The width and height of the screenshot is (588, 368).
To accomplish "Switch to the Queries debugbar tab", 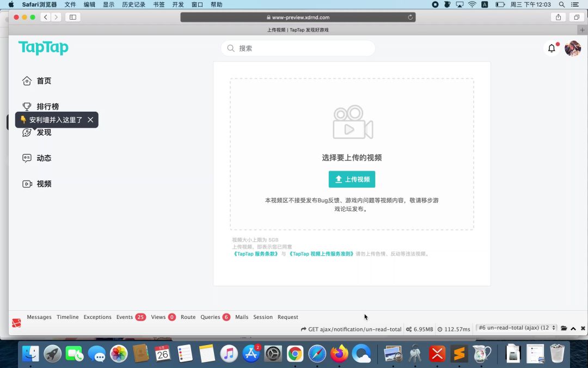I will 210,317.
